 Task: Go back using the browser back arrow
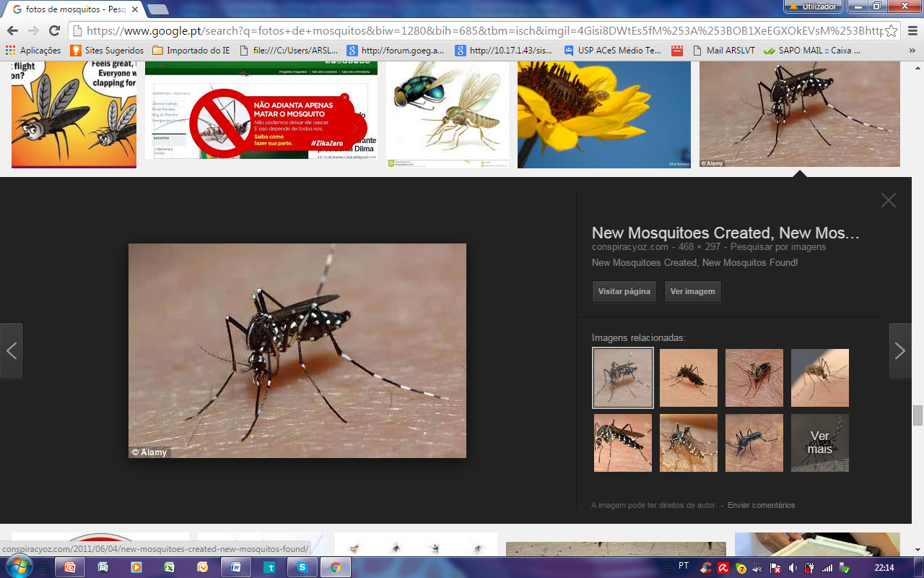12,31
